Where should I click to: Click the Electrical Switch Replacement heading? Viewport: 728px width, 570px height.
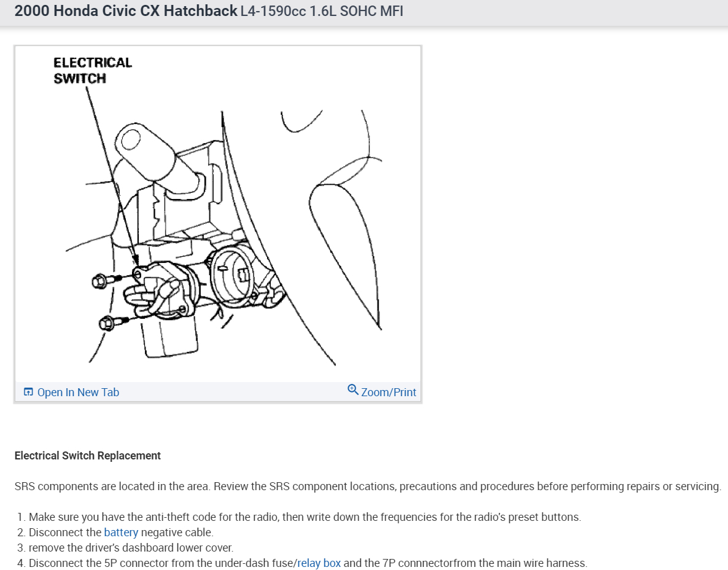click(87, 456)
